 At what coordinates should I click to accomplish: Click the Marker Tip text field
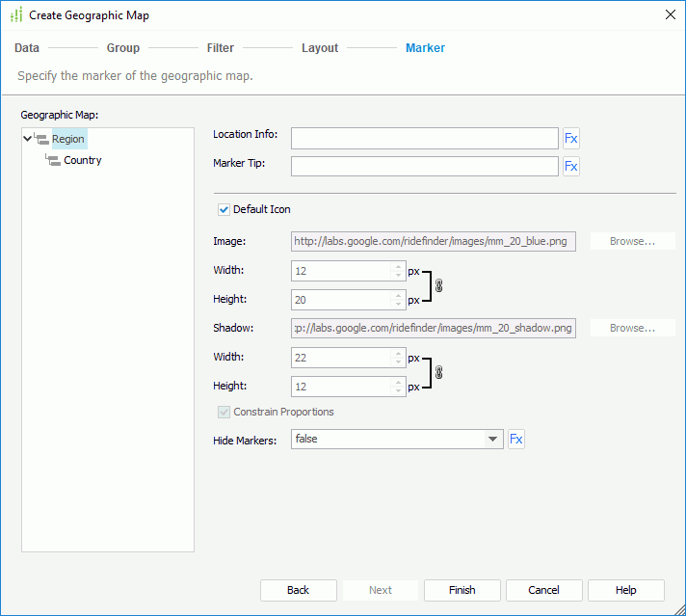click(425, 167)
